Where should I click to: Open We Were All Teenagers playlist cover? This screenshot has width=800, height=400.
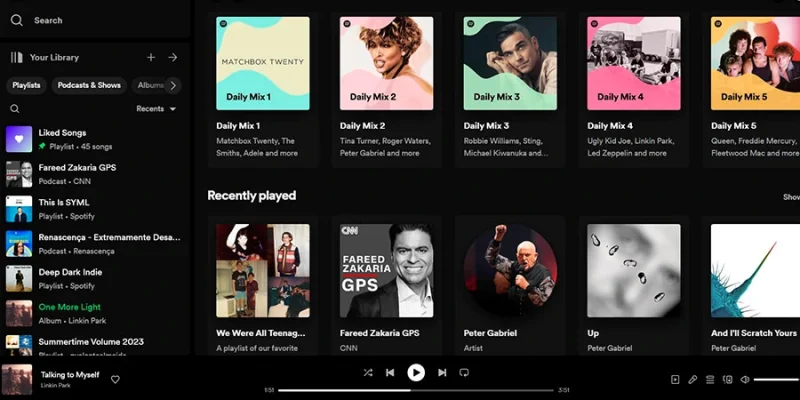(x=263, y=271)
